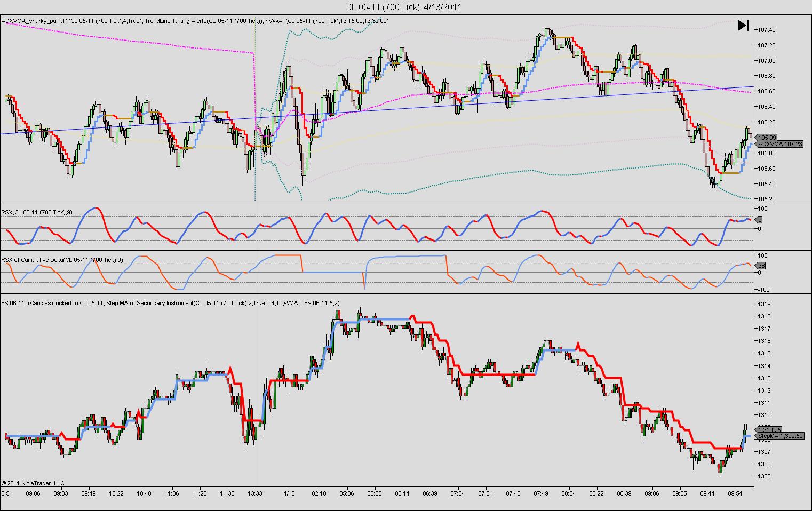Click the 07:49 time axis label
The width and height of the screenshot is (812, 511).
(541, 493)
